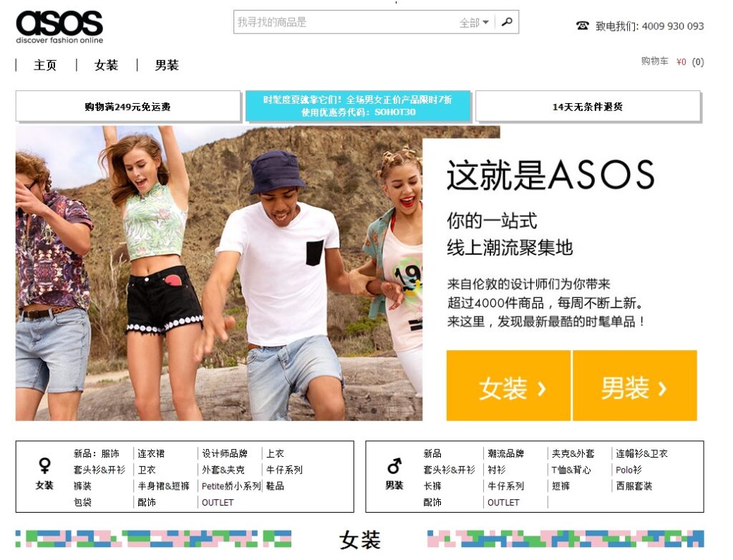Open the Polo衫 link in men's panel

tap(627, 469)
